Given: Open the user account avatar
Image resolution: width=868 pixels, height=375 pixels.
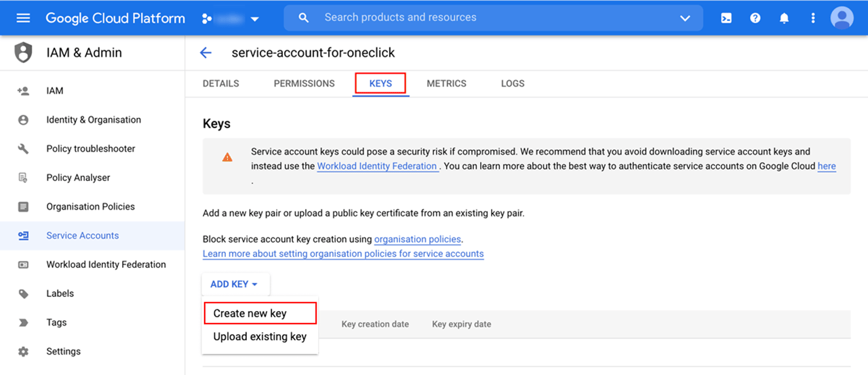Looking at the screenshot, I should coord(842,18).
